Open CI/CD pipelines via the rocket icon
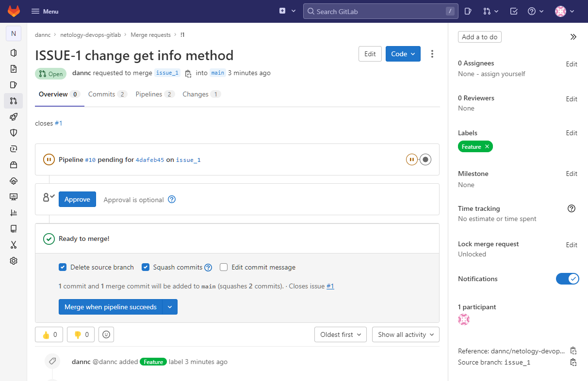 pyautogui.click(x=14, y=117)
